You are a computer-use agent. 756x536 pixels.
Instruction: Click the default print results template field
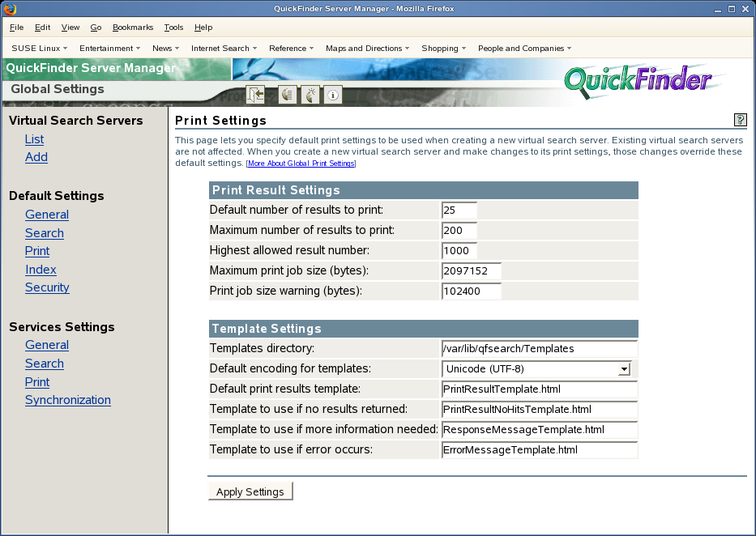(x=540, y=389)
